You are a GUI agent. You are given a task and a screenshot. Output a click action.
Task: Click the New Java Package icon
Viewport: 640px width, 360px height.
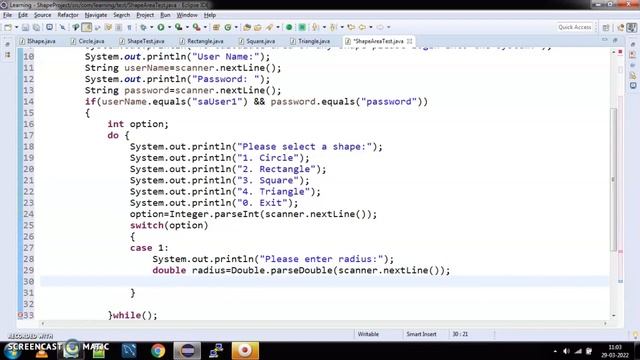tap(216, 27)
